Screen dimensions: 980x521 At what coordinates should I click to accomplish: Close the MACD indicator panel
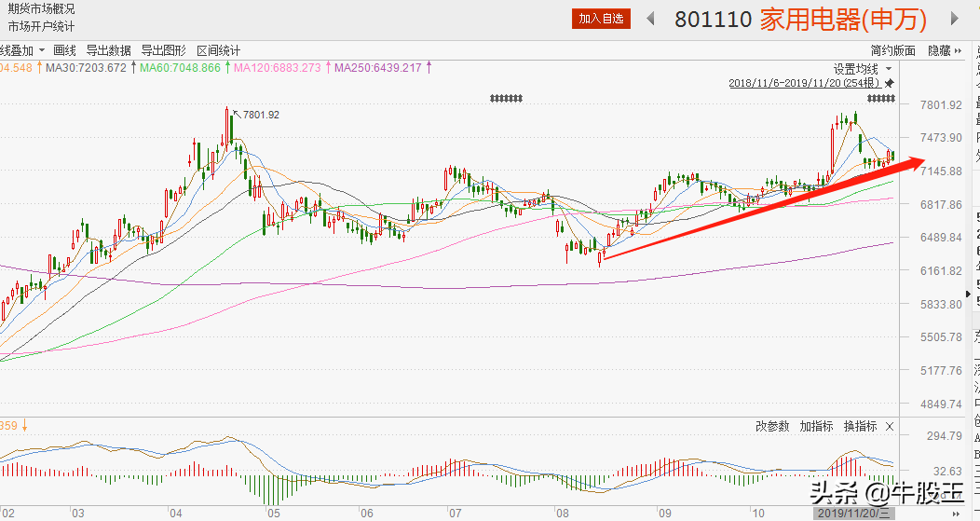(x=889, y=426)
